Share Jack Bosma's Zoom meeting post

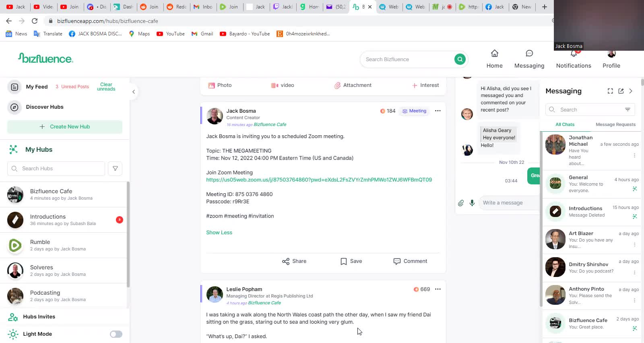pyautogui.click(x=294, y=261)
